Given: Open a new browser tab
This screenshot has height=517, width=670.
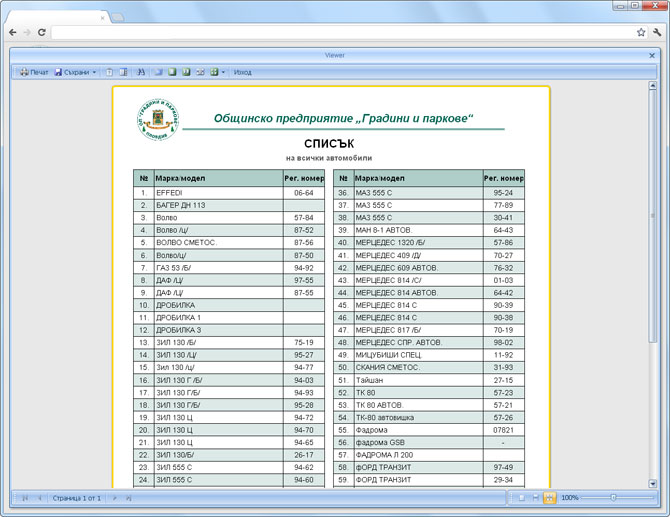Looking at the screenshot, I should click(118, 18).
